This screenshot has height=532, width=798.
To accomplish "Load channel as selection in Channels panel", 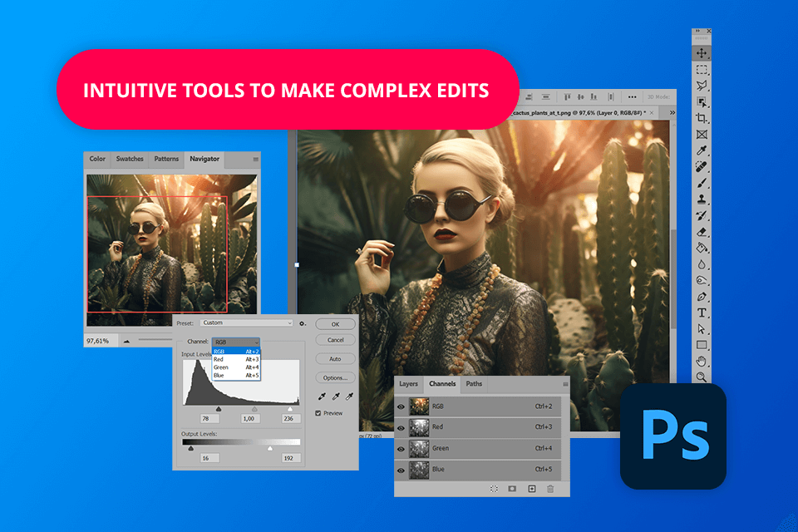I will point(494,489).
